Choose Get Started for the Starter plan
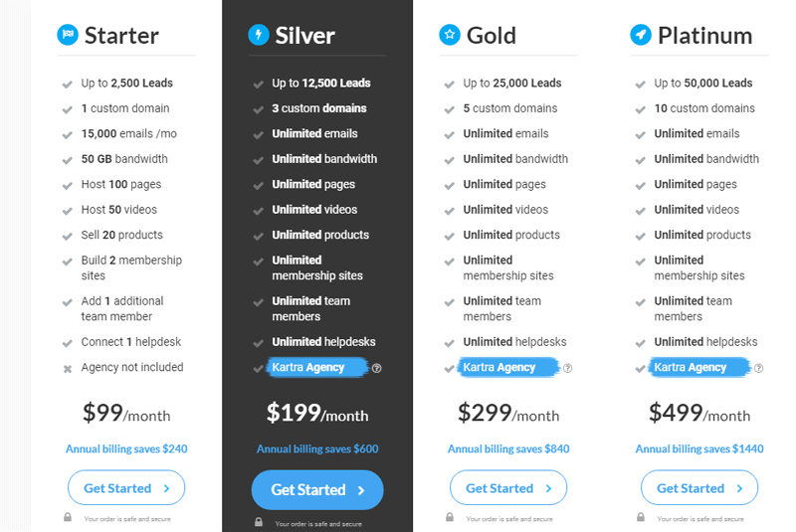796x532 pixels. [x=126, y=488]
